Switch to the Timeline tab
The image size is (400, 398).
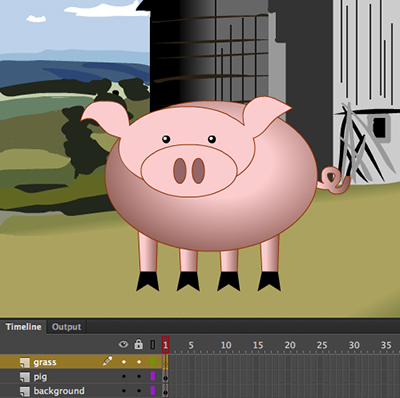click(x=23, y=327)
